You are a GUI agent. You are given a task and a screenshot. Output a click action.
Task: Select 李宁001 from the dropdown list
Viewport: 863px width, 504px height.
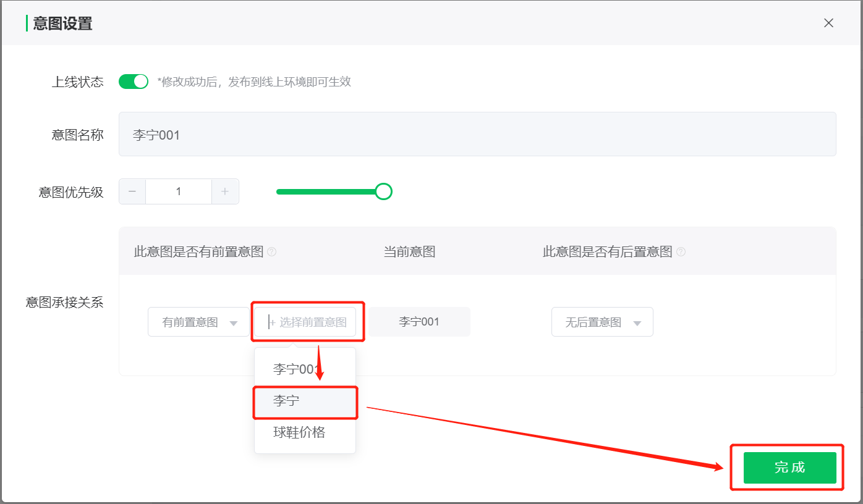pos(294,369)
